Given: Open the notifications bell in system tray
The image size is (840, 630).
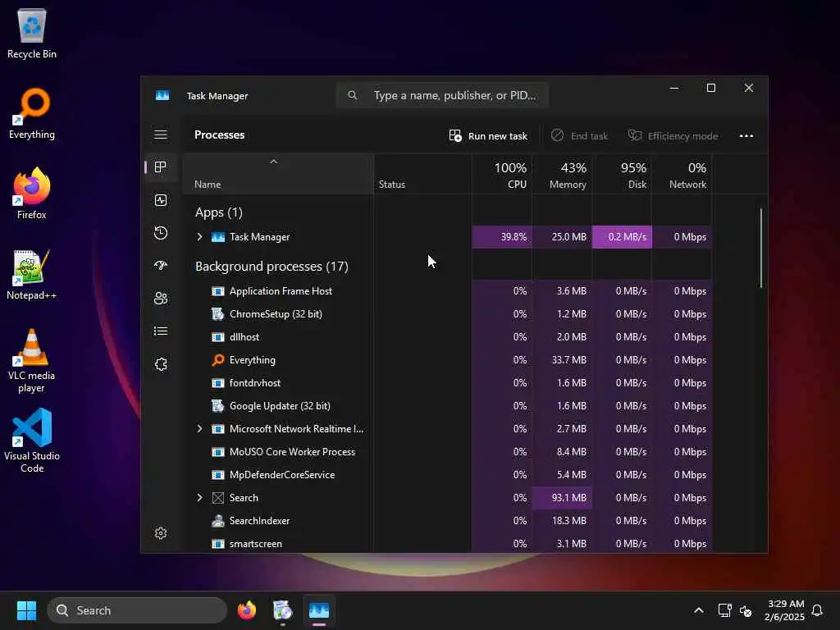Looking at the screenshot, I should (x=817, y=610).
